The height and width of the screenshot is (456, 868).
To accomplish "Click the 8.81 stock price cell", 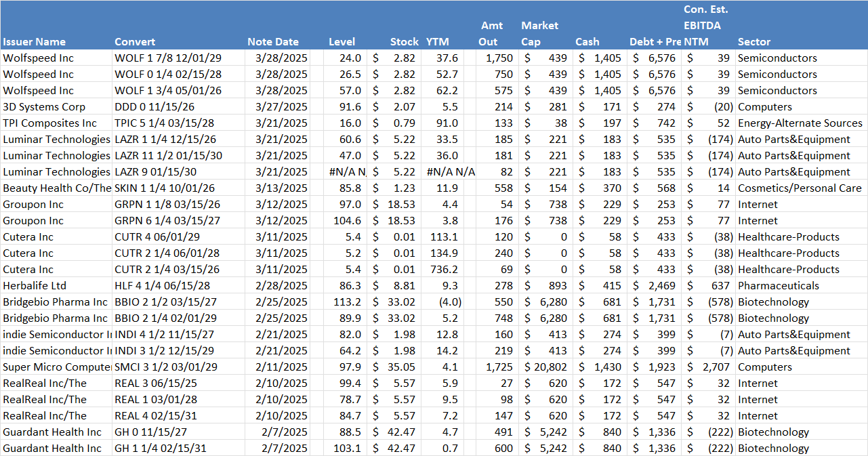I will (x=405, y=285).
